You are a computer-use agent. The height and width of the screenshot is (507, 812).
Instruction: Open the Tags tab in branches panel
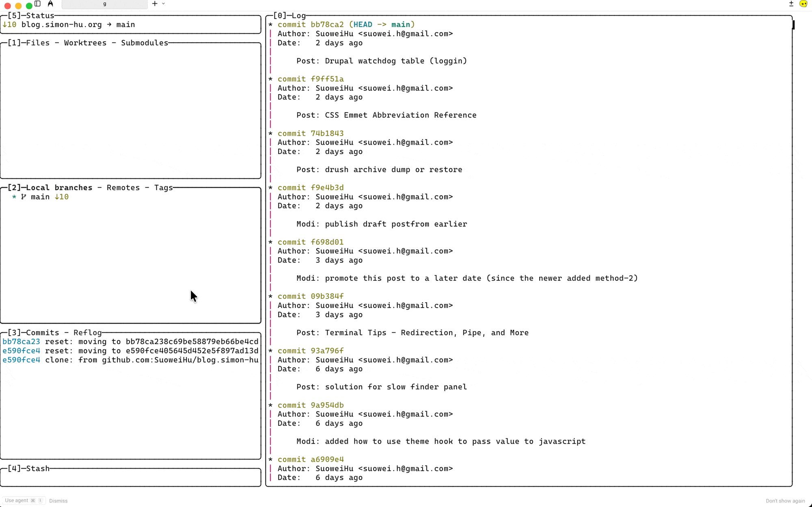tap(163, 188)
